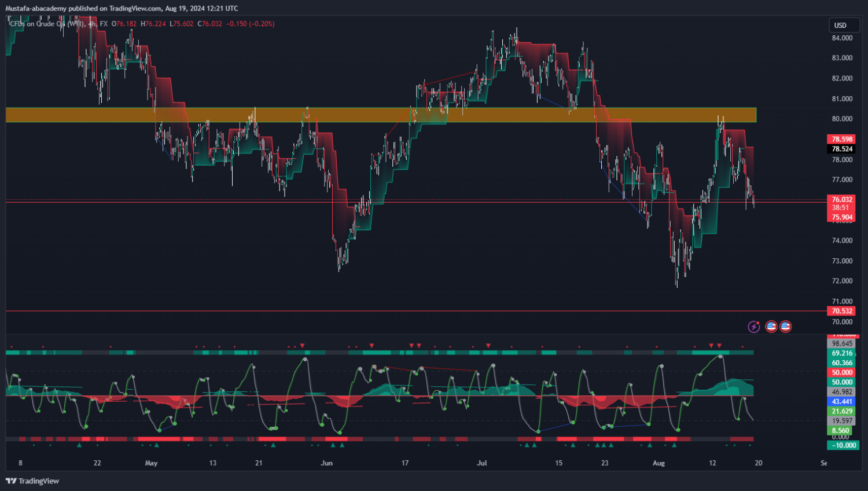
Task: Click the -10.000 indicator scale label
Action: click(843, 445)
